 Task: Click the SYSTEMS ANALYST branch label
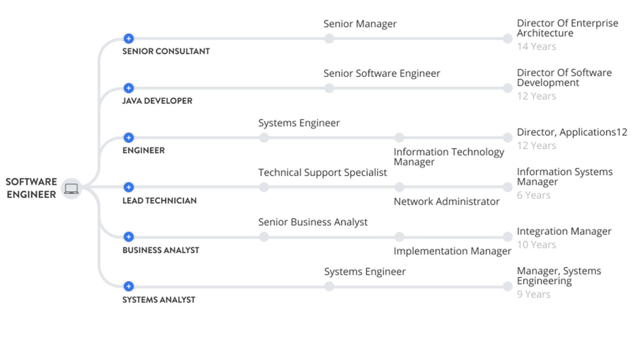pyautogui.click(x=159, y=300)
